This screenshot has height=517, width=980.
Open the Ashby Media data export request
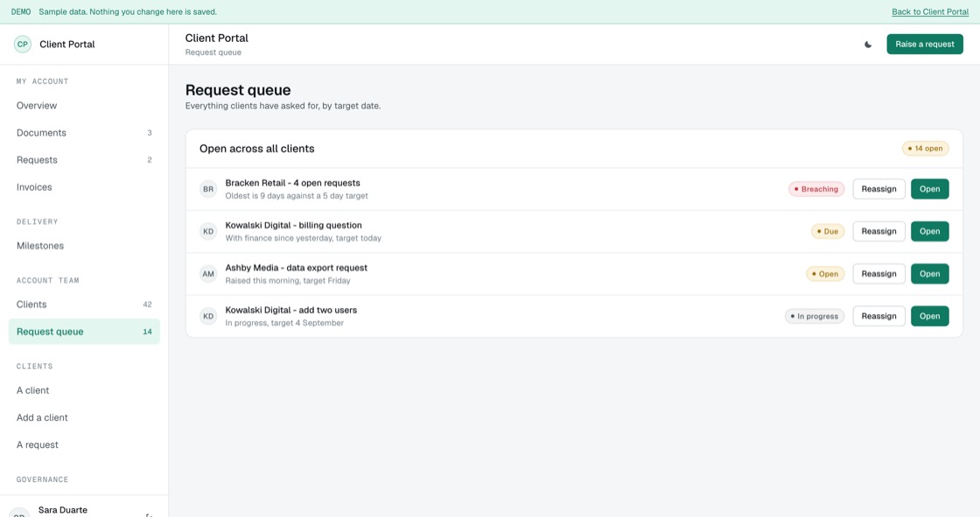point(929,274)
